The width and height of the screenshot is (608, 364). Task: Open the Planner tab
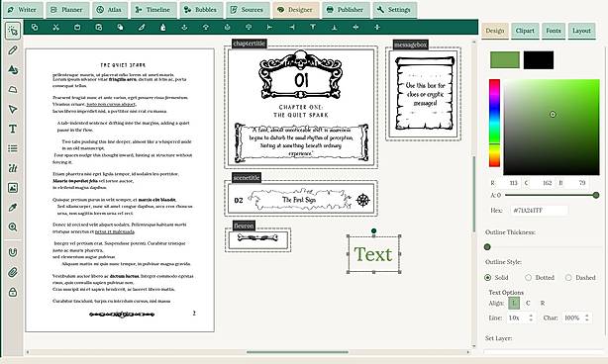tap(67, 10)
